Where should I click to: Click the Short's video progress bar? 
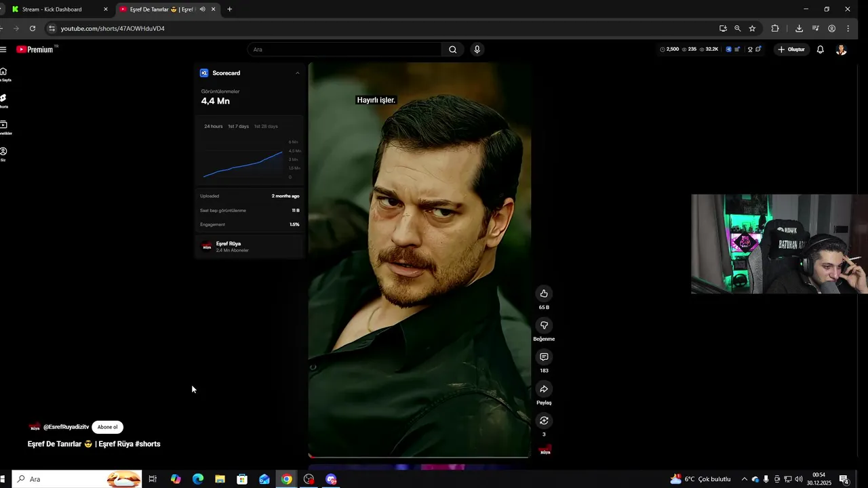coord(419,457)
